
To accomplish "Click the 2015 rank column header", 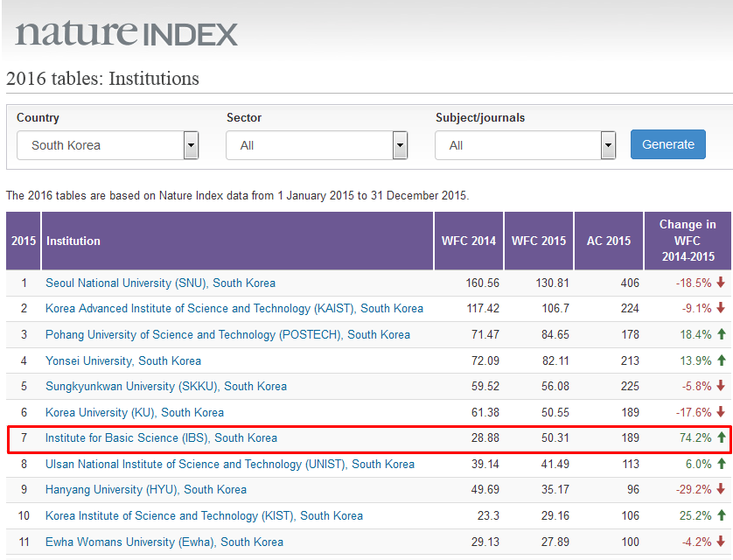I will coord(24,241).
